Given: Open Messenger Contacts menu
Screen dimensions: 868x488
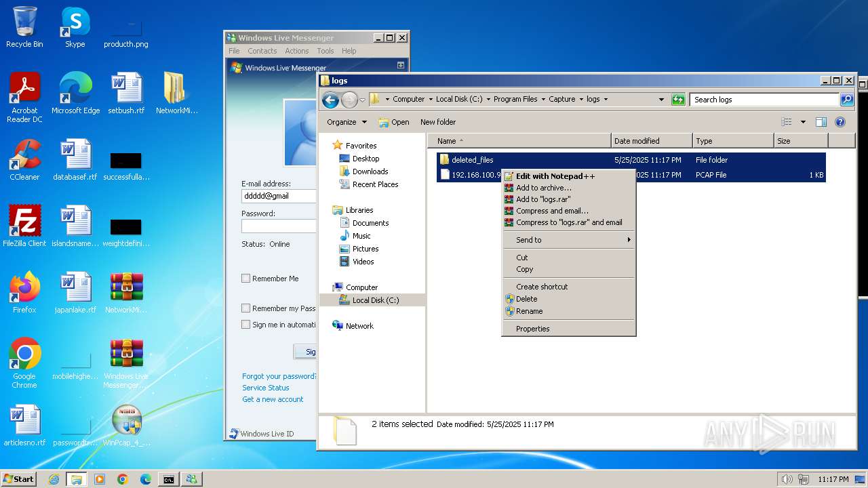Looking at the screenshot, I should pos(262,51).
